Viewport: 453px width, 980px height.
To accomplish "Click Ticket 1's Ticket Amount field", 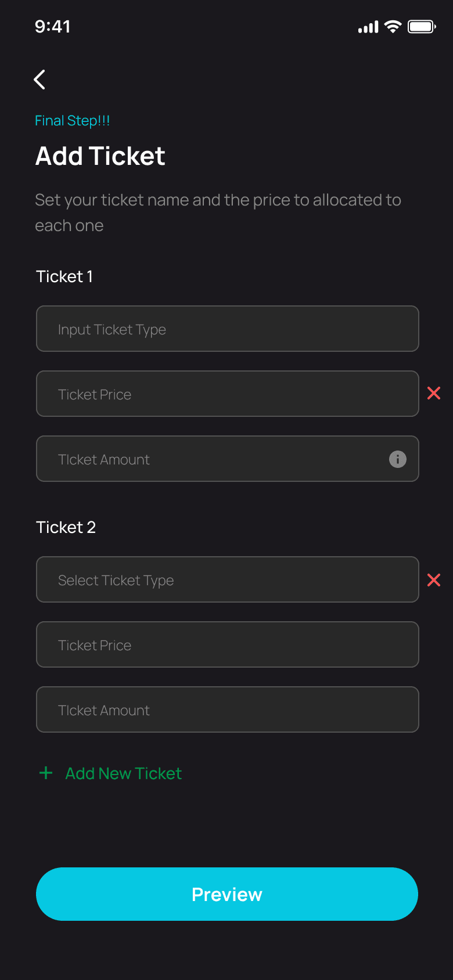I will tap(209, 459).
